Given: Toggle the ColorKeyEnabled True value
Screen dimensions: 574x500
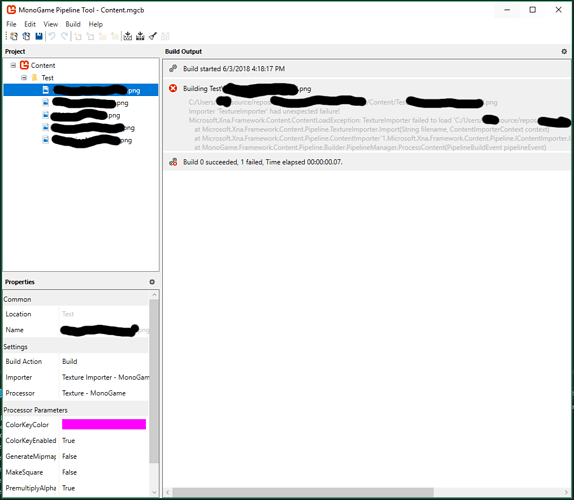Looking at the screenshot, I should point(105,441).
